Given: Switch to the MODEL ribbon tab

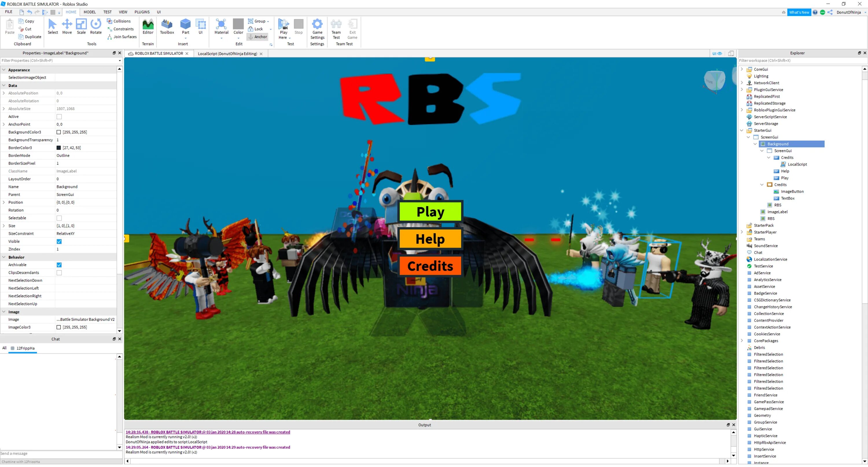Looking at the screenshot, I should click(x=90, y=12).
